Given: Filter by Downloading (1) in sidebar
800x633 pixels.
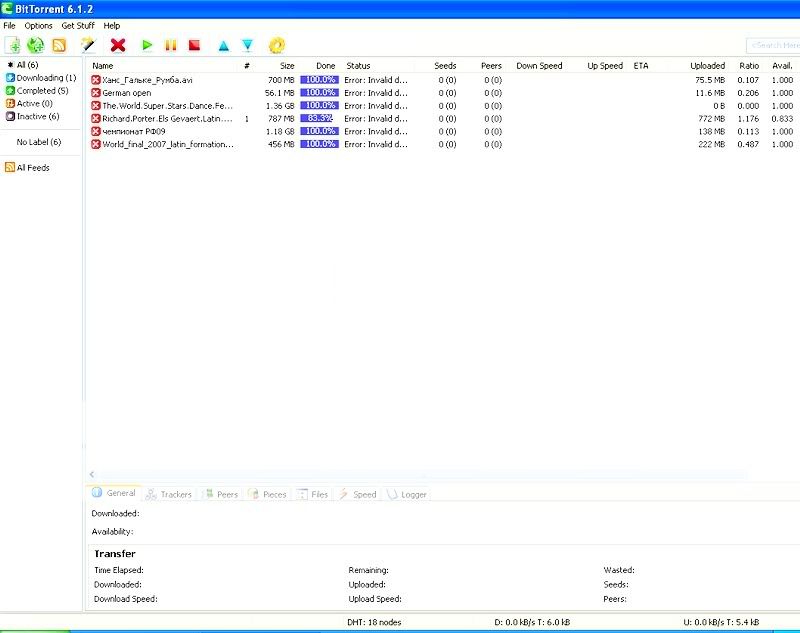Looking at the screenshot, I should tap(45, 78).
